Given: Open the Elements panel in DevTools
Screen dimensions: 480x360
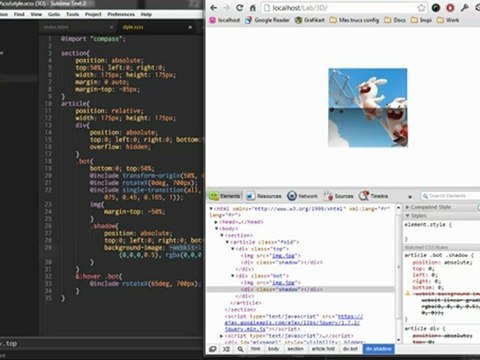Looking at the screenshot, I should 225,196.
